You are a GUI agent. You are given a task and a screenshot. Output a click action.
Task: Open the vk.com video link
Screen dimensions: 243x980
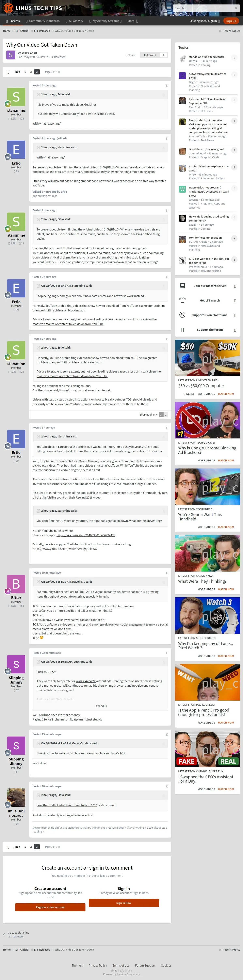[86, 535]
